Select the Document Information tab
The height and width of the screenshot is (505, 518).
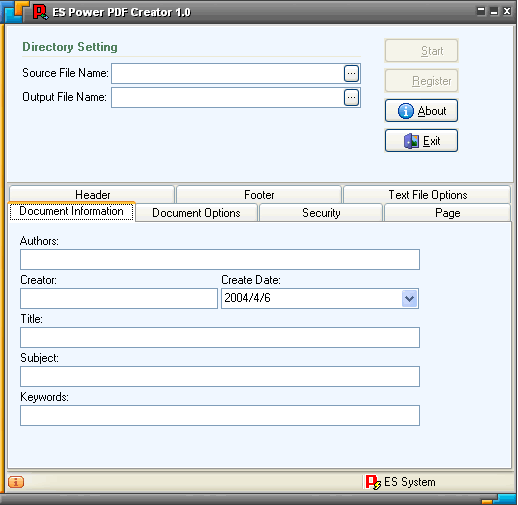(x=71, y=211)
